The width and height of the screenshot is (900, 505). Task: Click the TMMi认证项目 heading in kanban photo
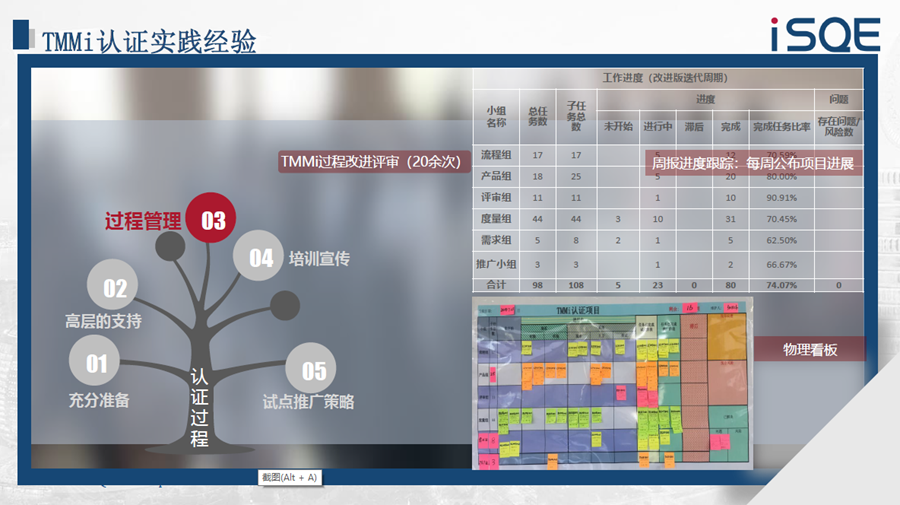(x=578, y=310)
